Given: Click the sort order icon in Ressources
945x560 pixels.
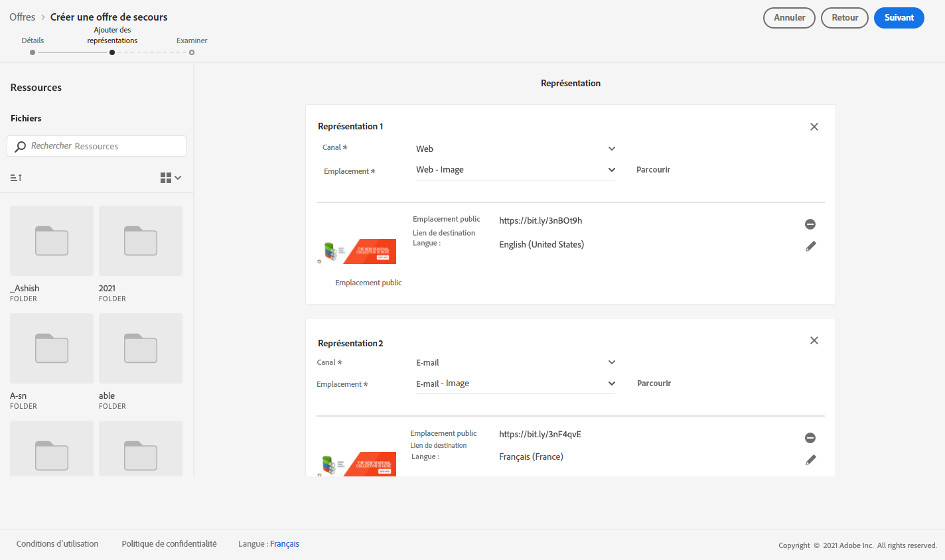Looking at the screenshot, I should tap(16, 178).
